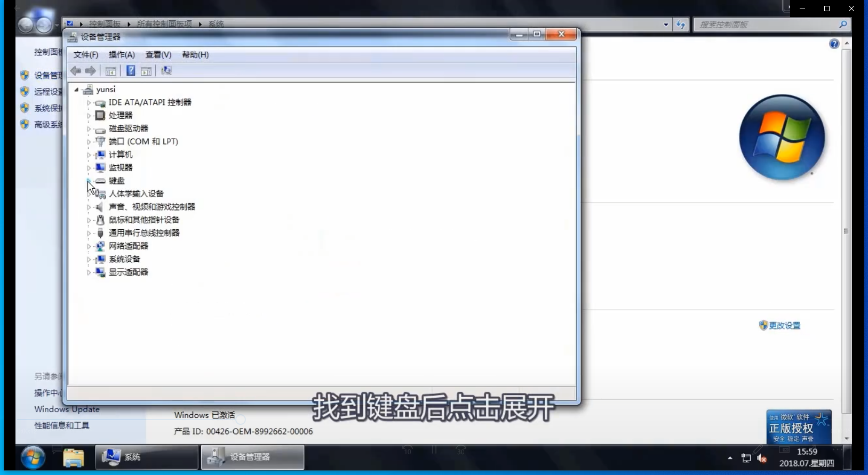Image resolution: width=868 pixels, height=475 pixels.
Task: Select the 计算机 category icon
Action: click(100, 155)
